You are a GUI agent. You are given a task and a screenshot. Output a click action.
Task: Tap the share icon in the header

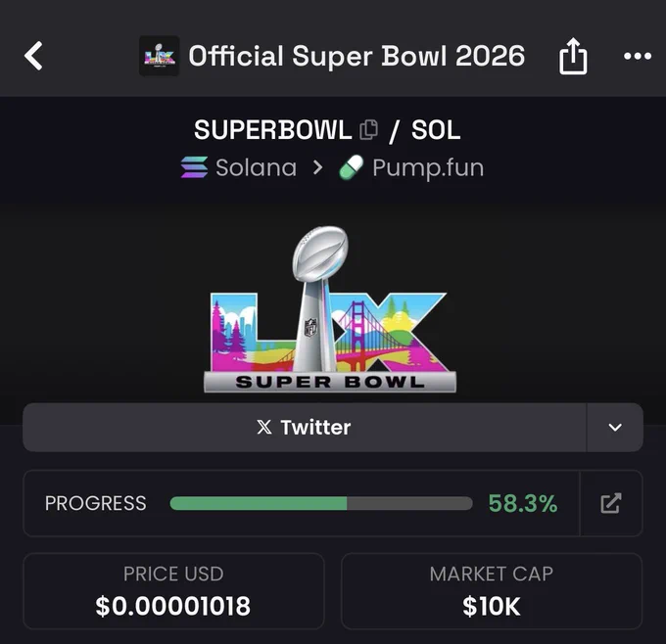click(573, 56)
